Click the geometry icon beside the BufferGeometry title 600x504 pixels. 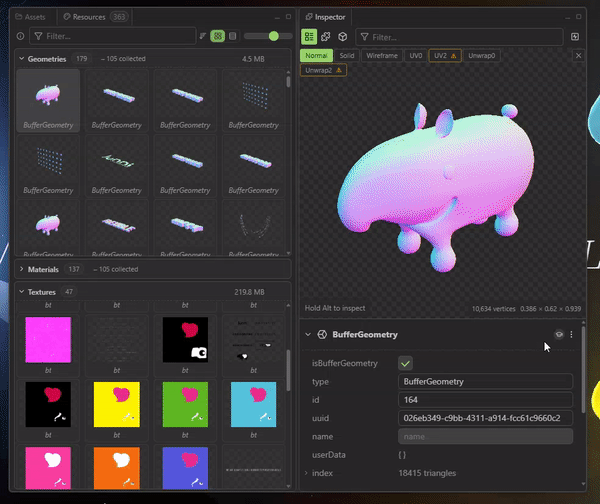[x=322, y=334]
